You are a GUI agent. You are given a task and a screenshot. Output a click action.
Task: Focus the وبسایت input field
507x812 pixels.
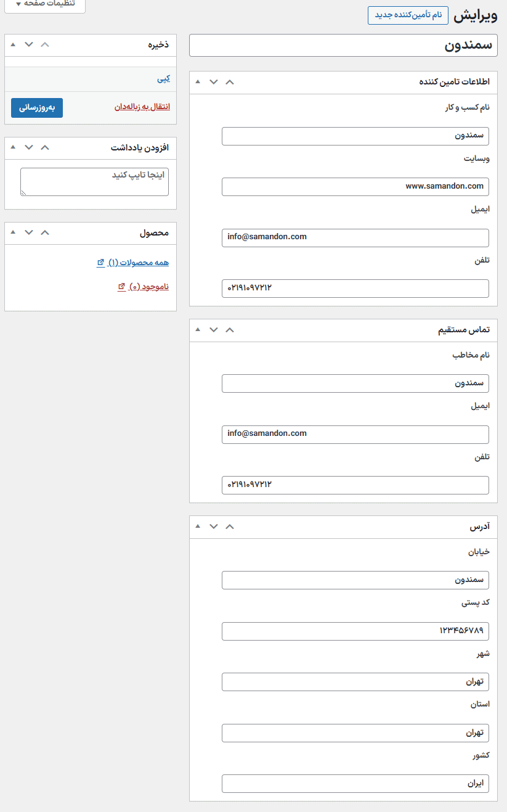coord(355,186)
